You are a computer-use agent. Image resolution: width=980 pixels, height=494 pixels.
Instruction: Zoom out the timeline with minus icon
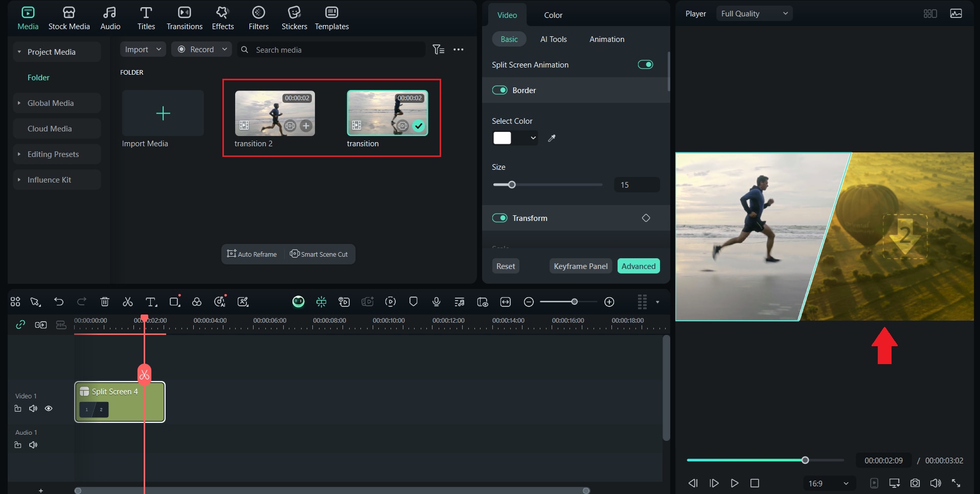point(529,302)
